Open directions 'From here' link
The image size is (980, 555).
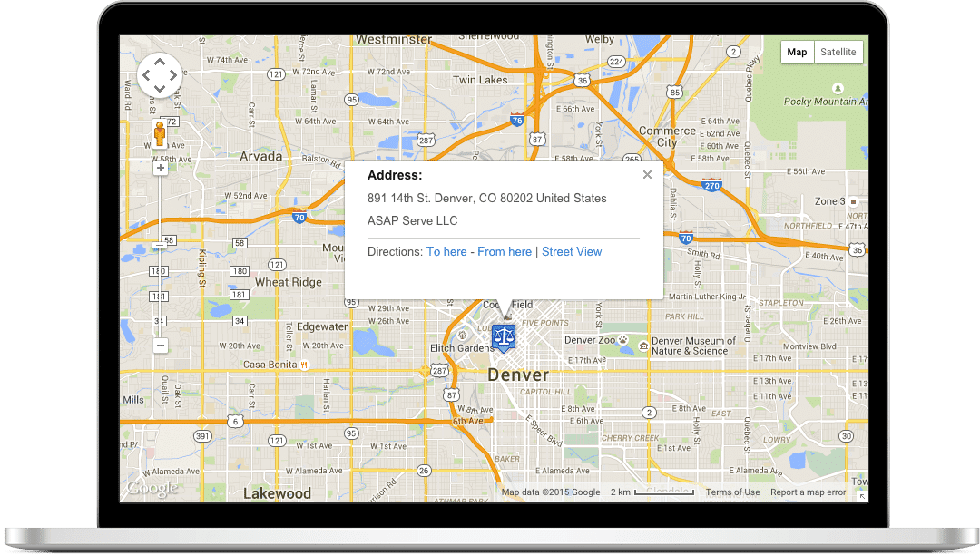505,251
